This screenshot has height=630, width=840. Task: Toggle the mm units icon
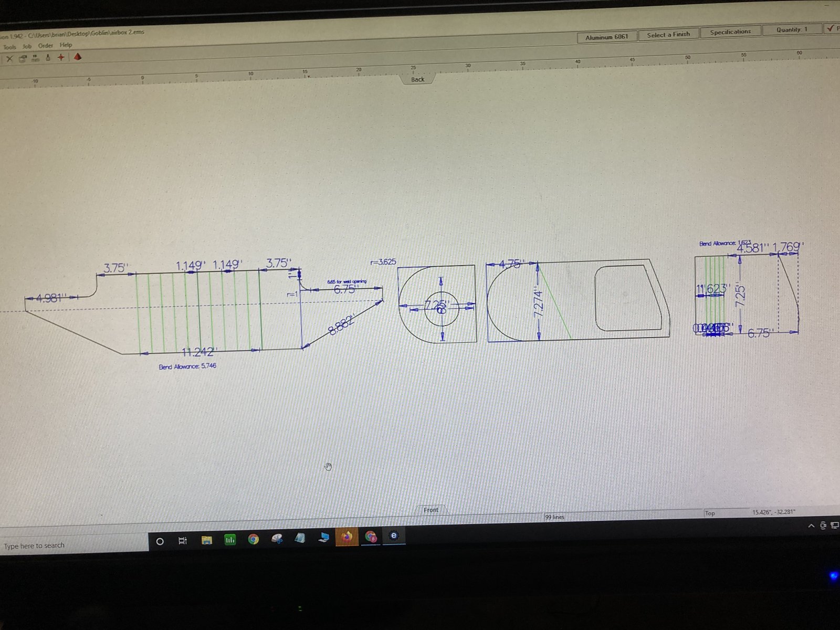pos(35,58)
